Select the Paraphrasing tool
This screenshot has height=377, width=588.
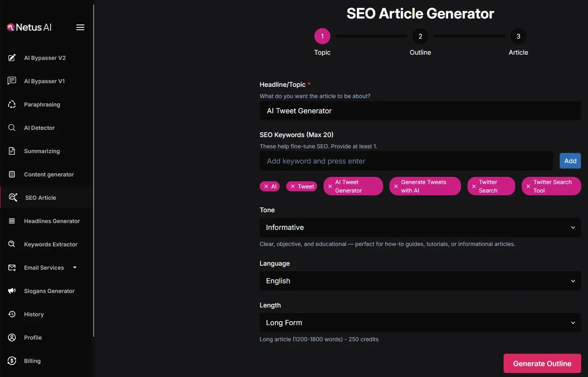click(42, 104)
